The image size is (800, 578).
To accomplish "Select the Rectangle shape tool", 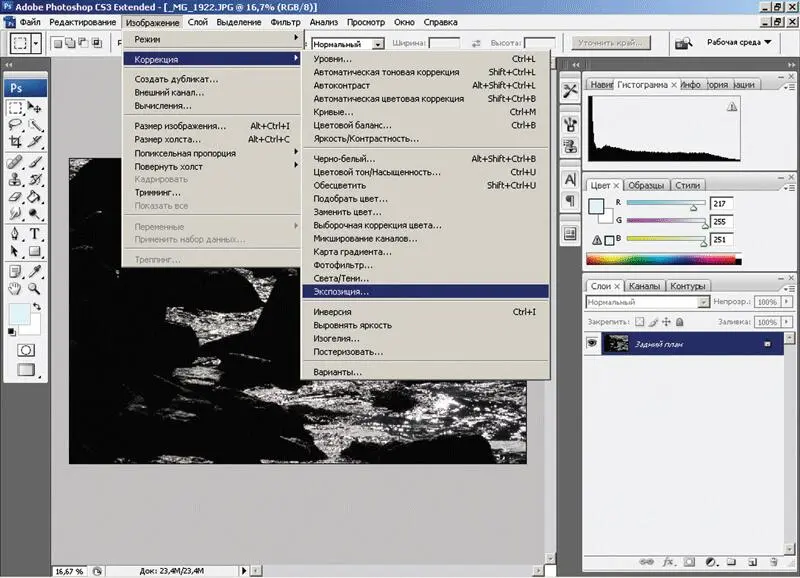I will coord(34,251).
